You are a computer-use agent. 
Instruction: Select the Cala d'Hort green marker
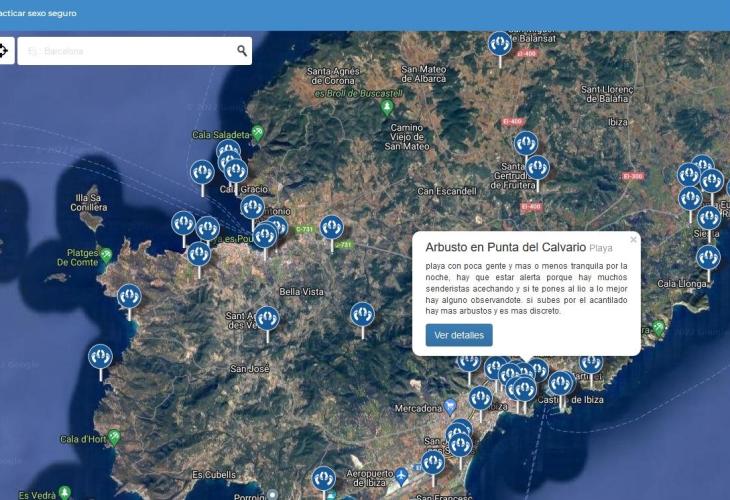115,437
